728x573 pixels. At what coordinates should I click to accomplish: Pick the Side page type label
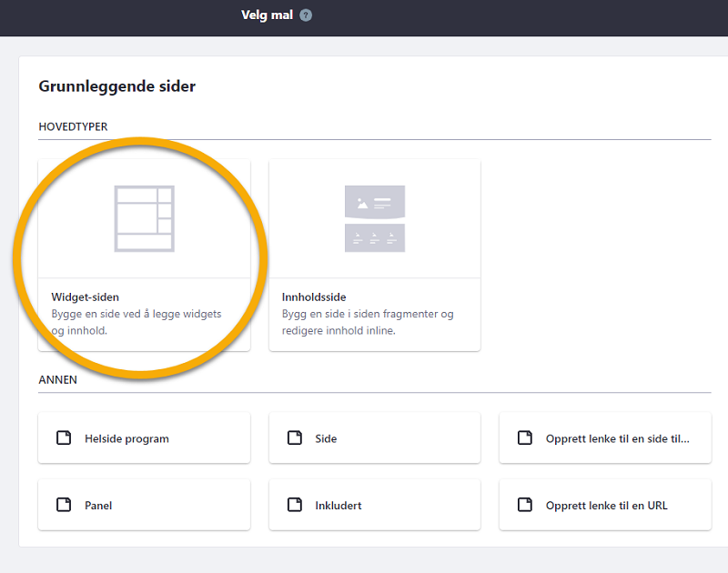point(326,438)
